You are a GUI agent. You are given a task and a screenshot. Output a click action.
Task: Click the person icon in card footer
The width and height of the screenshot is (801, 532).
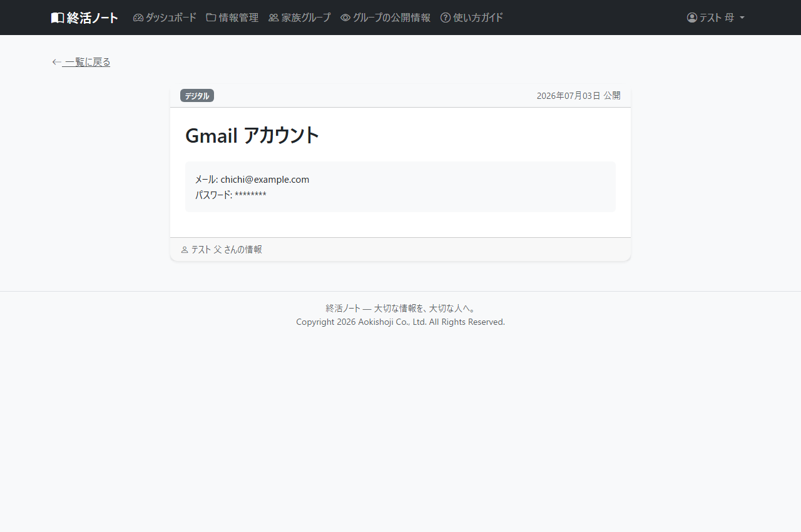(185, 250)
